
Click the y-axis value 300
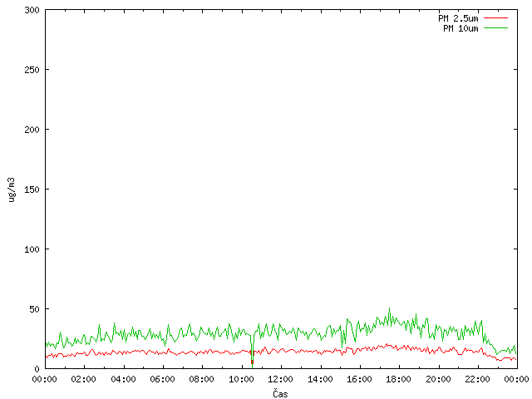(32, 10)
